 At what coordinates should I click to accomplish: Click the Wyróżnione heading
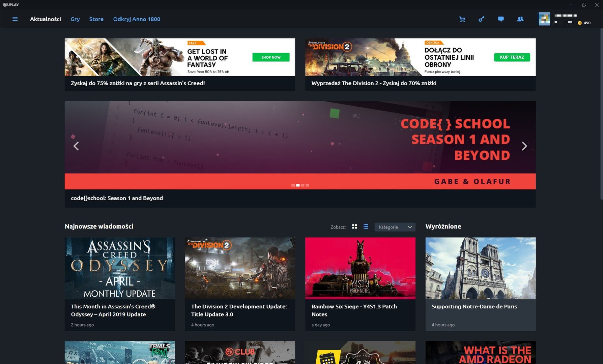point(443,226)
